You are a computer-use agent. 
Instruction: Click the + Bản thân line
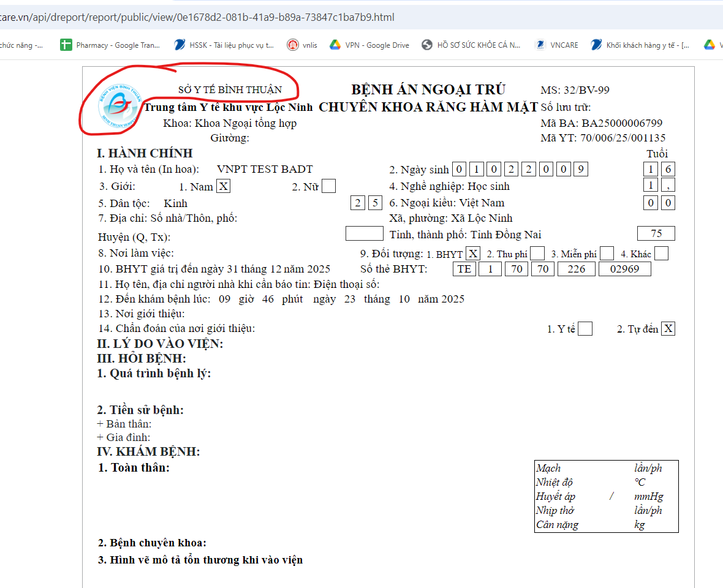click(124, 423)
